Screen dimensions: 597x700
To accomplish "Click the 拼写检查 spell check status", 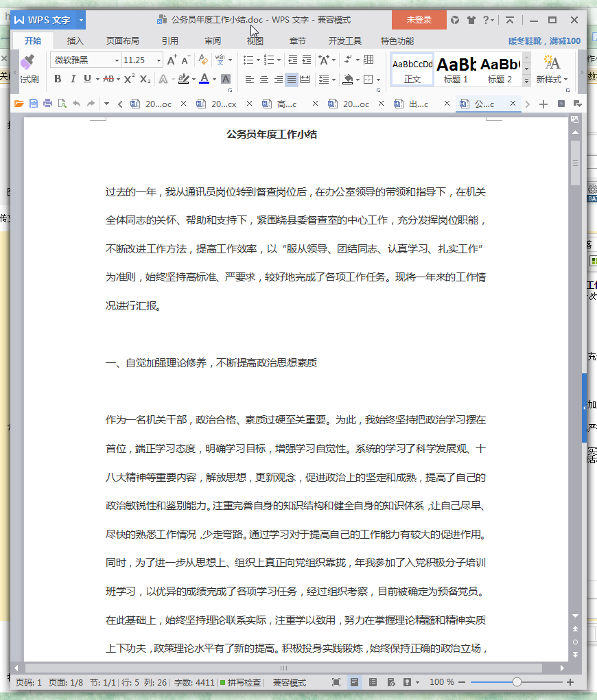I will click(240, 683).
